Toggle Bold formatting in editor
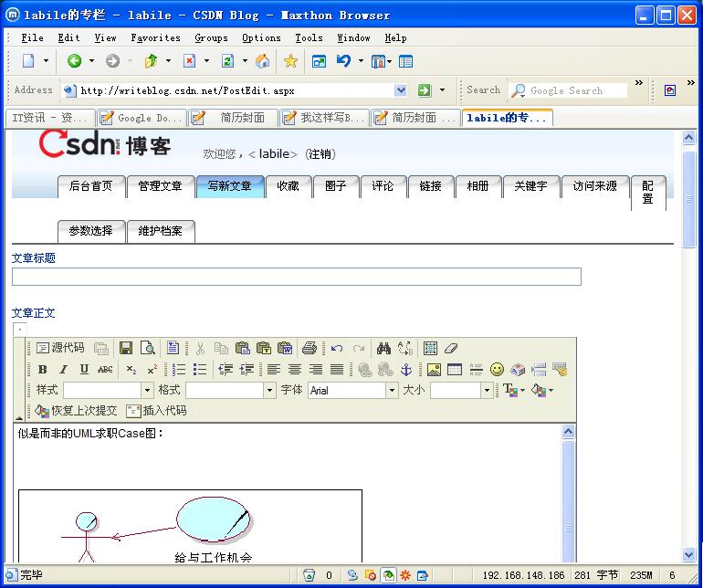703x588 pixels. click(x=43, y=370)
